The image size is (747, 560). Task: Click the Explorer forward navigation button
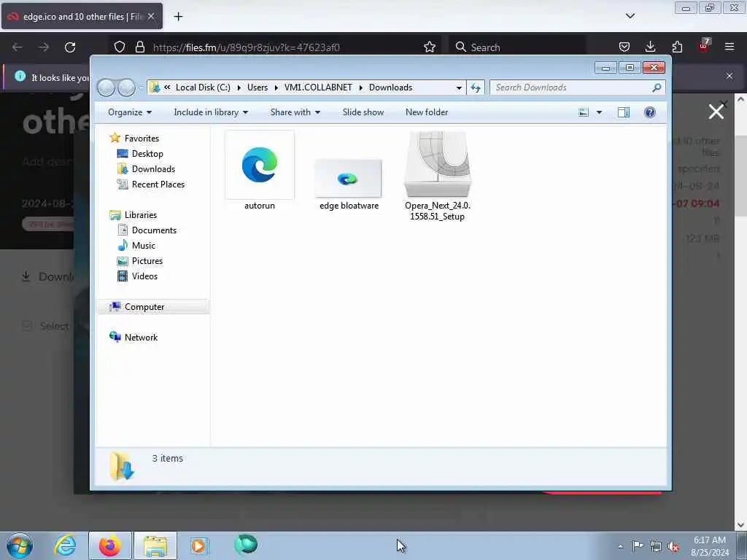[127, 87]
